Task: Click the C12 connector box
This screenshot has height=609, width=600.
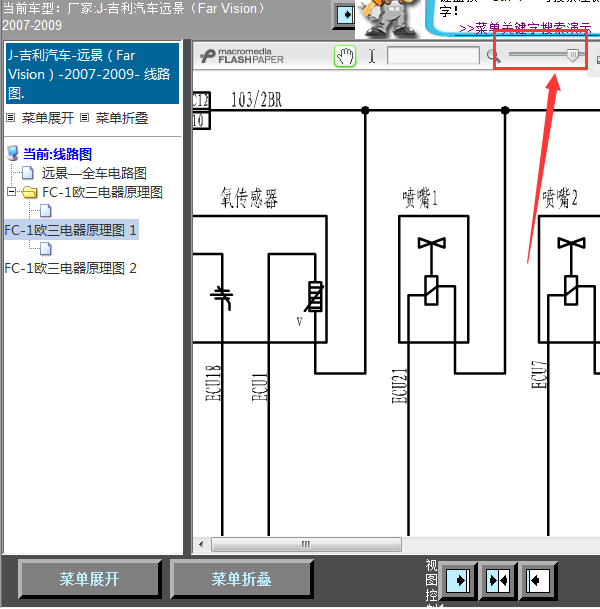Action: (201, 101)
